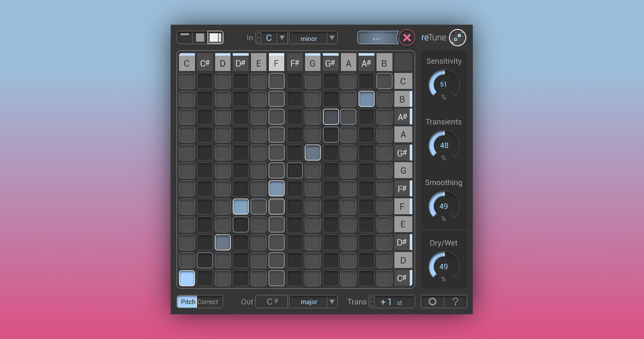Viewport: 644px width, 339px height.
Task: Click the pink X reset button
Action: click(407, 38)
